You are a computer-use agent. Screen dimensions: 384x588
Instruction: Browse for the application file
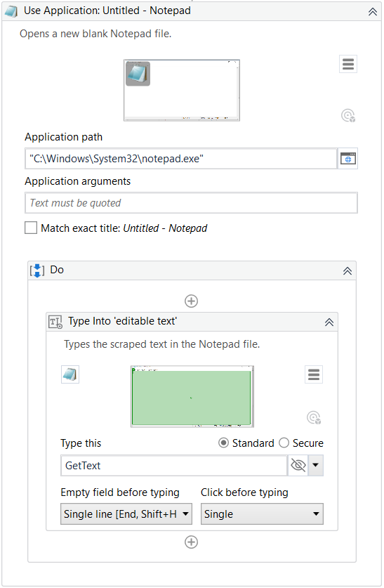(x=348, y=159)
